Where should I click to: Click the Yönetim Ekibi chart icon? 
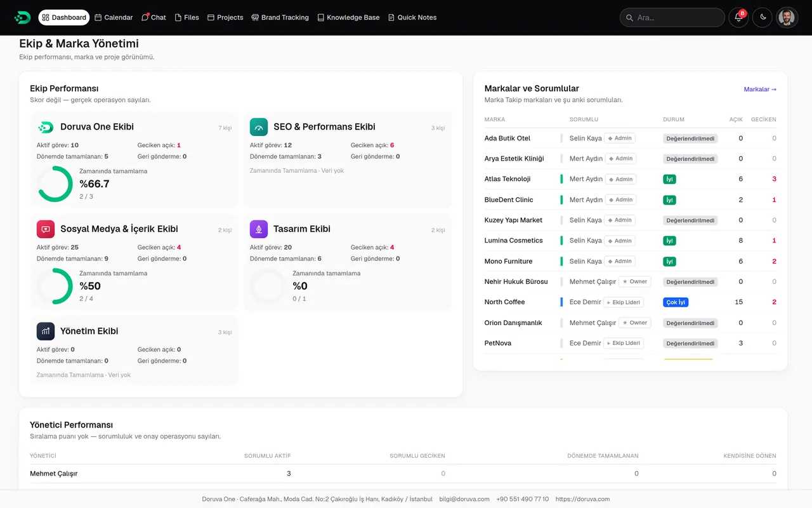pos(46,331)
